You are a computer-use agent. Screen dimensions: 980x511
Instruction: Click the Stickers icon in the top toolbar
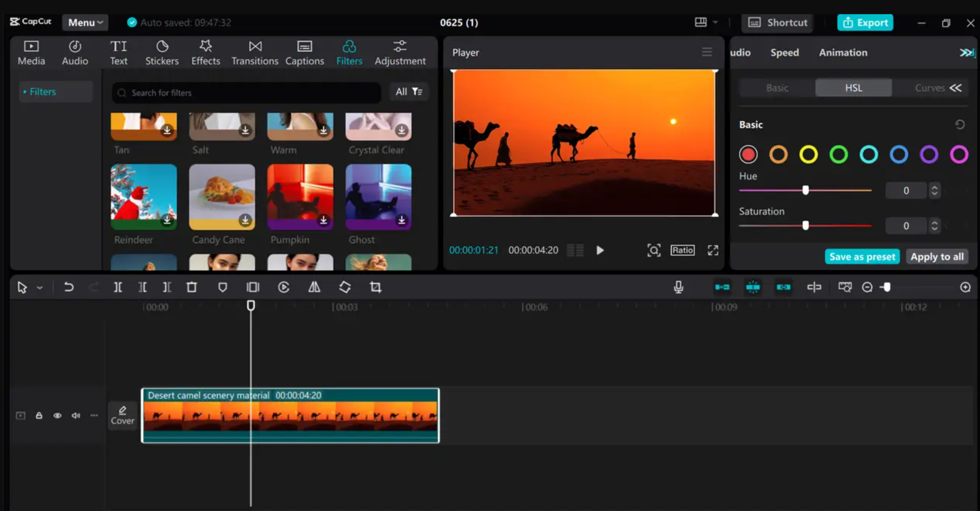tap(162, 52)
